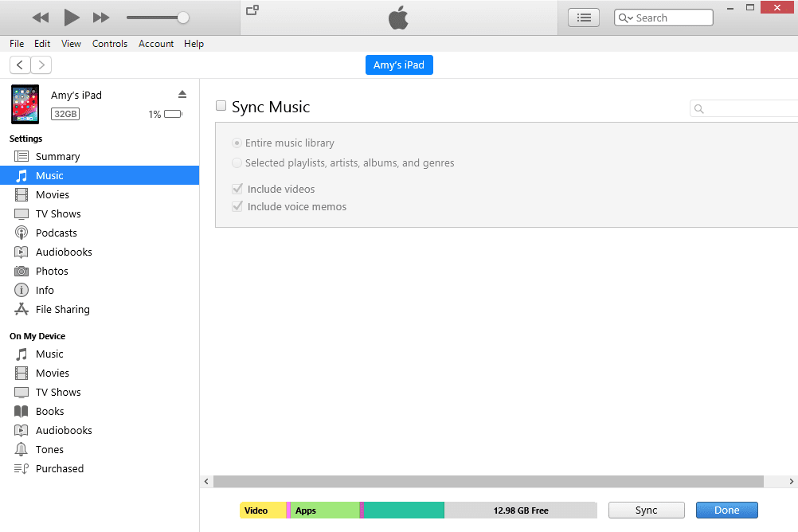Open the Up Next list view button
Viewport: 798px width, 532px height.
coord(584,18)
